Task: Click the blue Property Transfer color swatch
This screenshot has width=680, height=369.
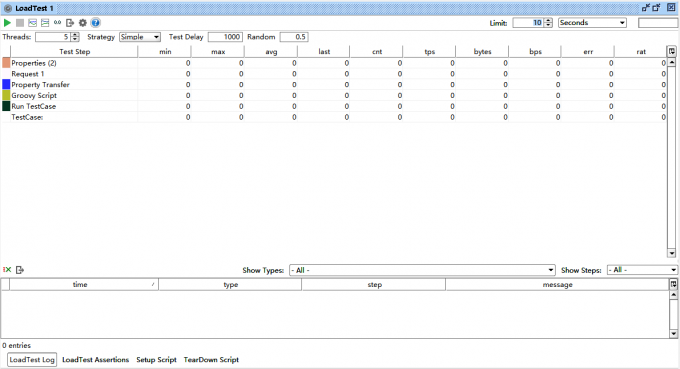Action: point(6,85)
